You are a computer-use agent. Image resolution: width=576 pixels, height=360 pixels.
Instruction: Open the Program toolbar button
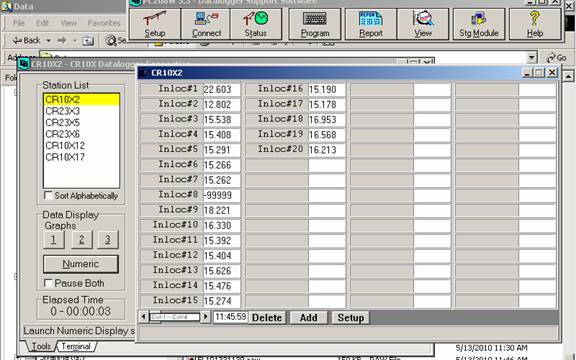315,24
